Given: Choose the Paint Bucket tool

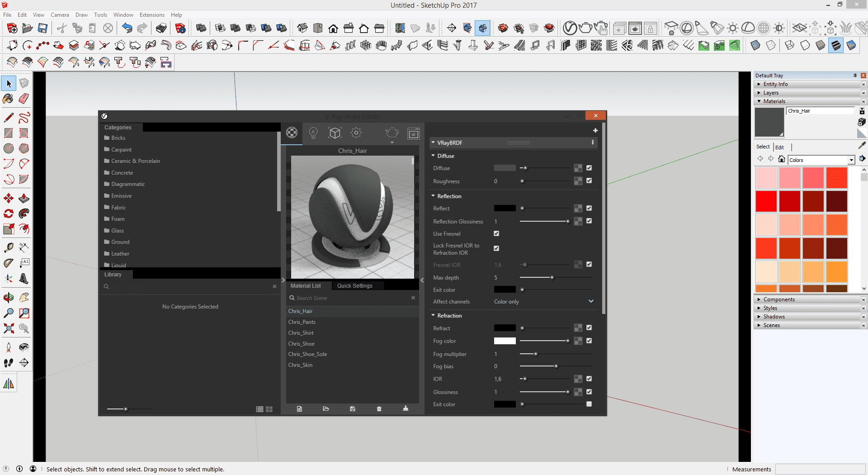Looking at the screenshot, I should [9, 99].
